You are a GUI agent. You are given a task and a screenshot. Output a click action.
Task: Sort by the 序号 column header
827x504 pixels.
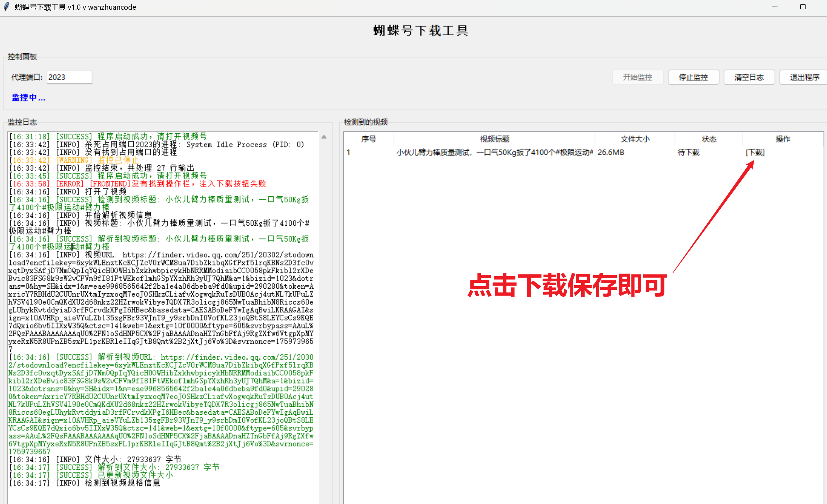tap(368, 139)
